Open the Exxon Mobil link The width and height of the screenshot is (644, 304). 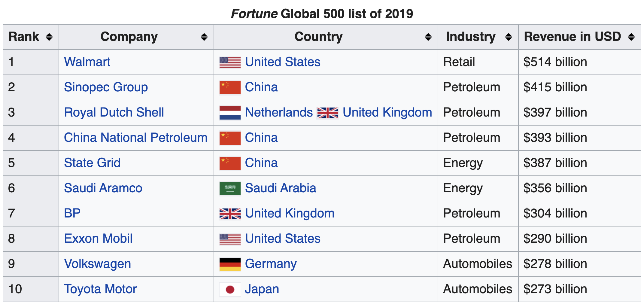[x=98, y=239]
